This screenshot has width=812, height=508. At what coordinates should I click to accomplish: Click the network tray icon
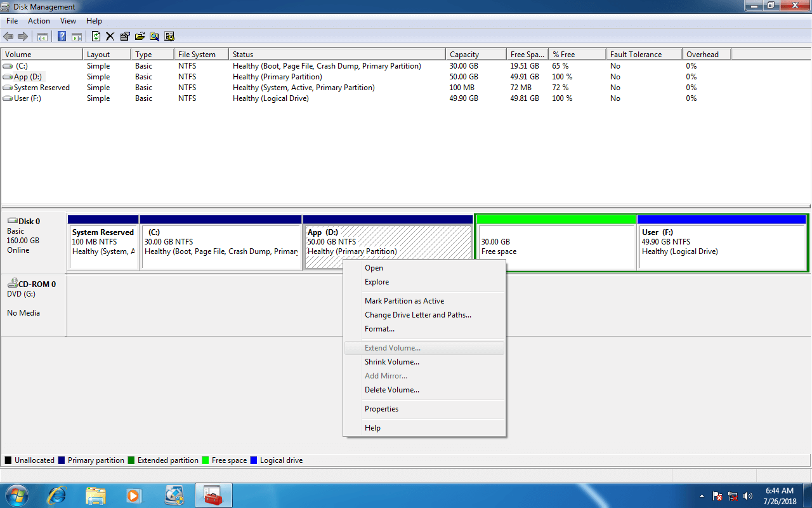pos(733,496)
